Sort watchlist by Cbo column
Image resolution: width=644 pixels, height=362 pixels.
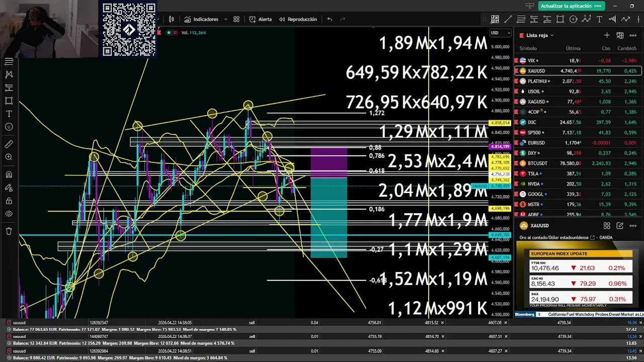click(606, 48)
